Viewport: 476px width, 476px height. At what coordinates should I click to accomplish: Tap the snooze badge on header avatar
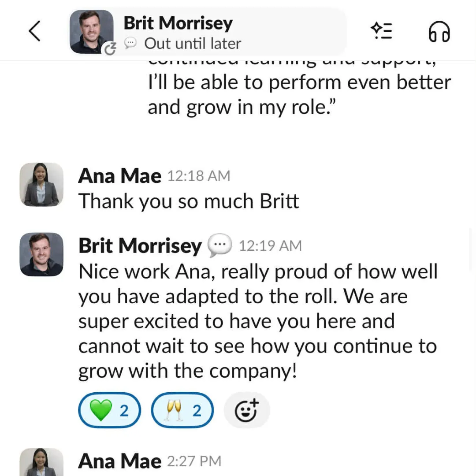pos(109,48)
